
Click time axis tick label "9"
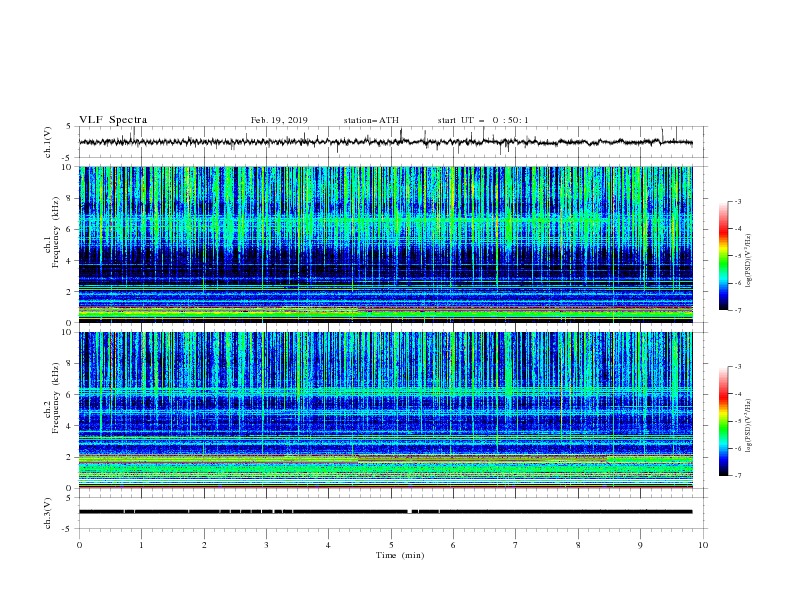tap(640, 545)
